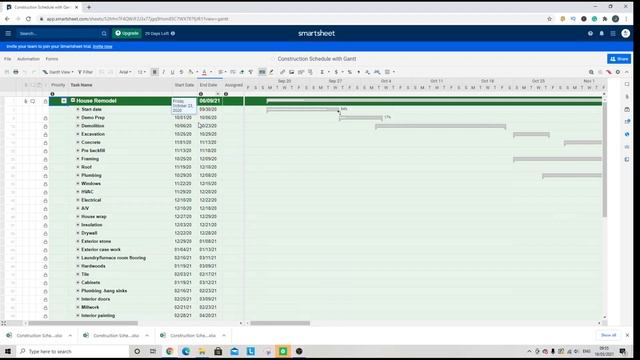The image size is (640, 360).
Task: Collapse the toolbar with the chevron arrow
Action: click(627, 72)
